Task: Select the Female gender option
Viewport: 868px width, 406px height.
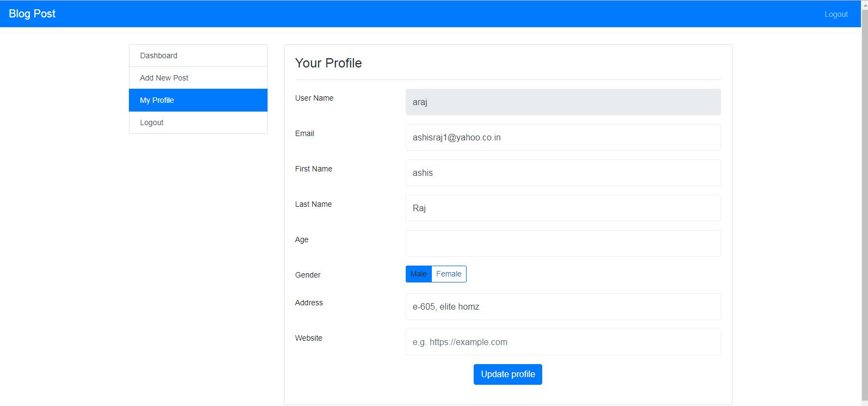Action: pos(449,274)
